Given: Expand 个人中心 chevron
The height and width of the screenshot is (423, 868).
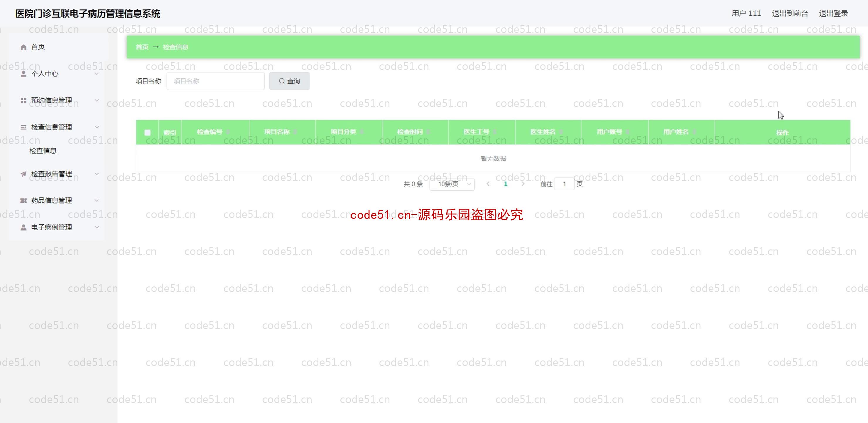Looking at the screenshot, I should click(97, 73).
